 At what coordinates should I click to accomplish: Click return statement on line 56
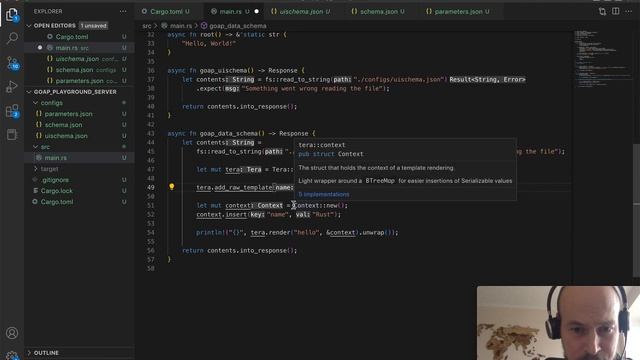[x=239, y=250]
